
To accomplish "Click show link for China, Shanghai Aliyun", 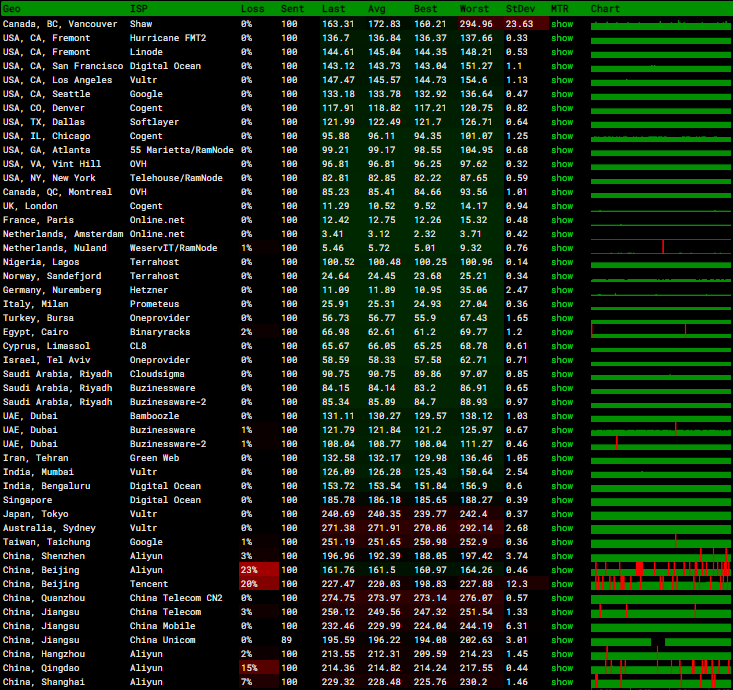I will [x=562, y=682].
